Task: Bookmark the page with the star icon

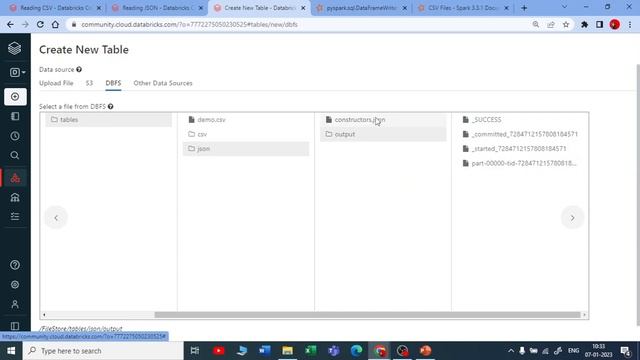Action: 566,24
